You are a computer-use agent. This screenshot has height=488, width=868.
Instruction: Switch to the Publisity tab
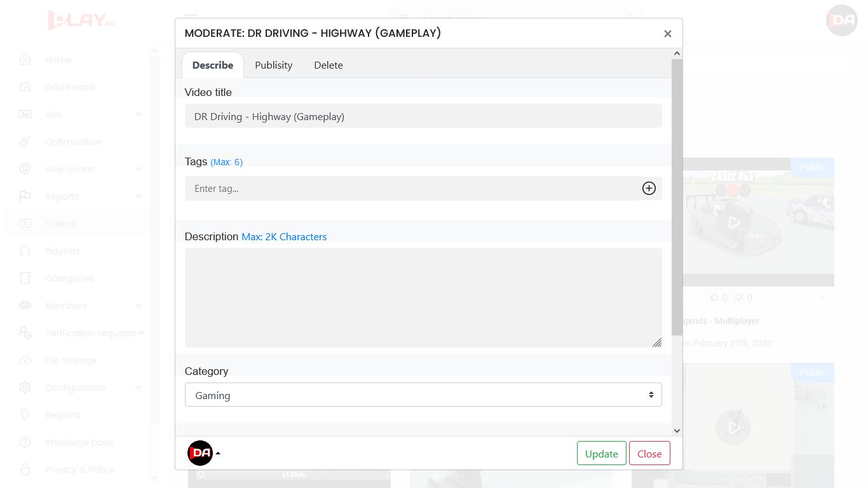(274, 65)
